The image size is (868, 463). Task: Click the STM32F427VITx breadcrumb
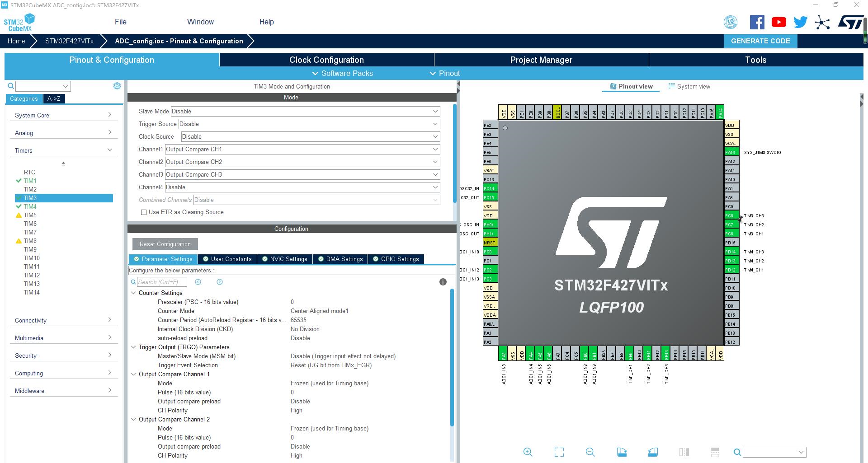[x=69, y=41]
